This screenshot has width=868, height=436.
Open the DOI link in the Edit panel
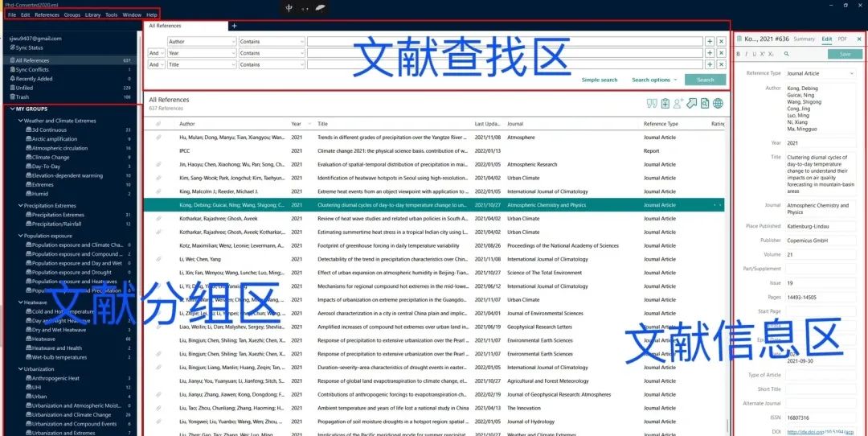pyautogui.click(x=821, y=432)
